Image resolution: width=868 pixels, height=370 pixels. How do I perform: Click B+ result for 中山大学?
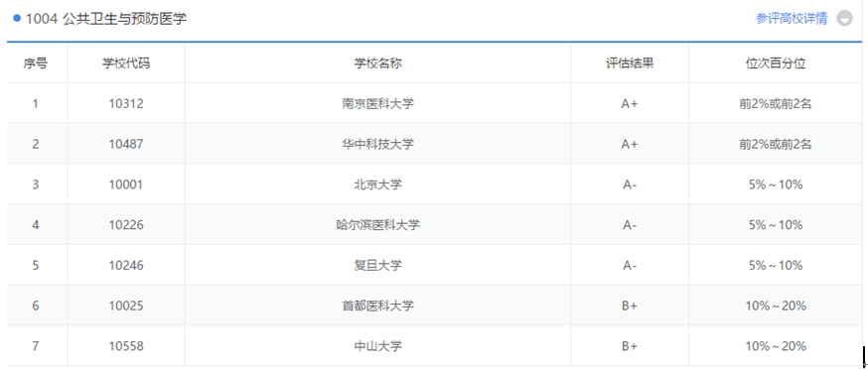(x=630, y=345)
